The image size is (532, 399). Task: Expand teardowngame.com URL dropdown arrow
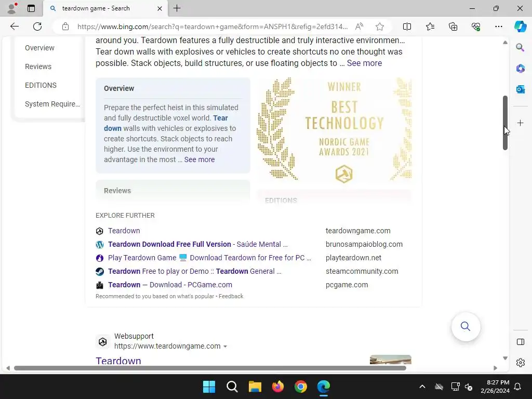tap(225, 347)
